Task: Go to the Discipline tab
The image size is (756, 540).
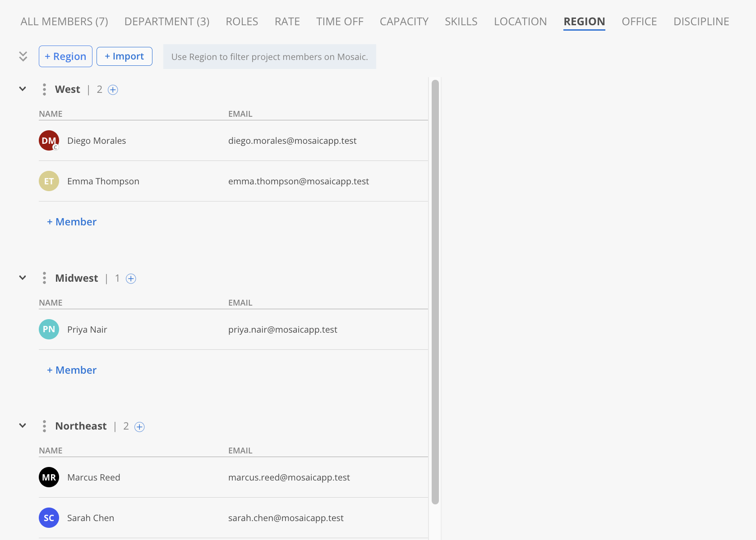Action: point(701,22)
